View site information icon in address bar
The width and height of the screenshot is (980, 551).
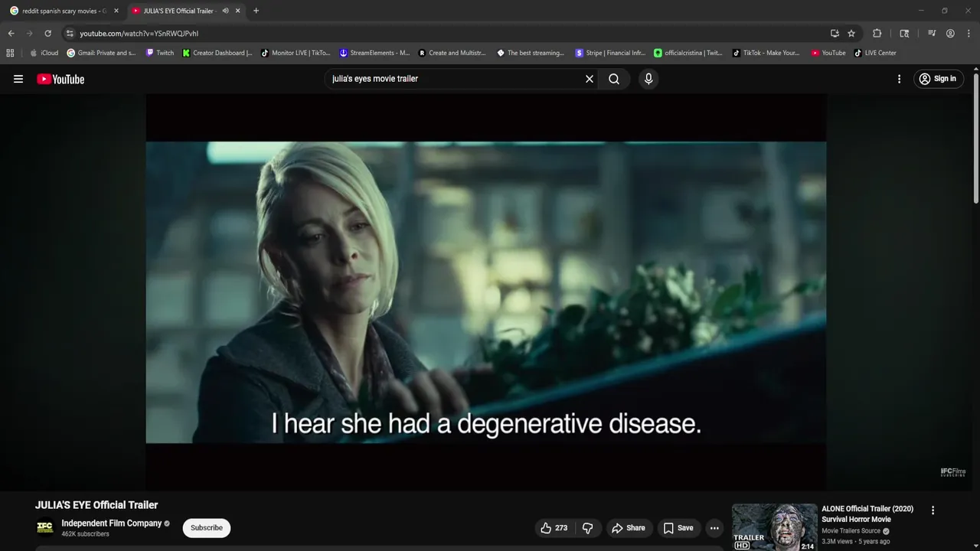click(70, 34)
